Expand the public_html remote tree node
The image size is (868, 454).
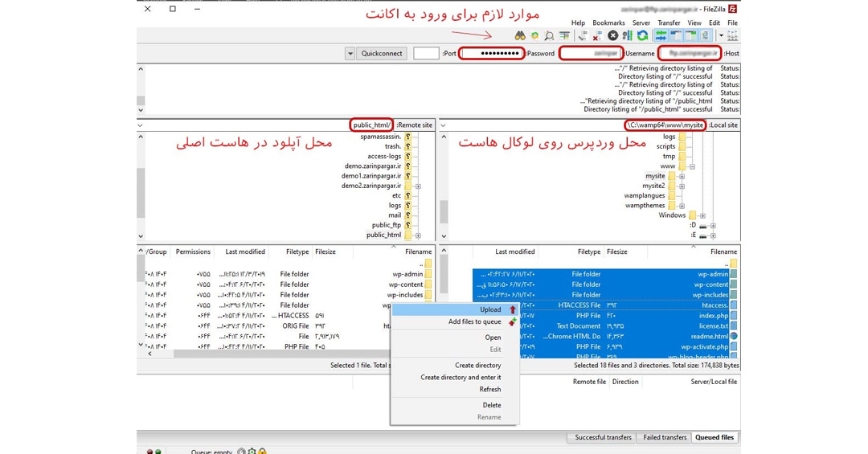click(x=418, y=235)
